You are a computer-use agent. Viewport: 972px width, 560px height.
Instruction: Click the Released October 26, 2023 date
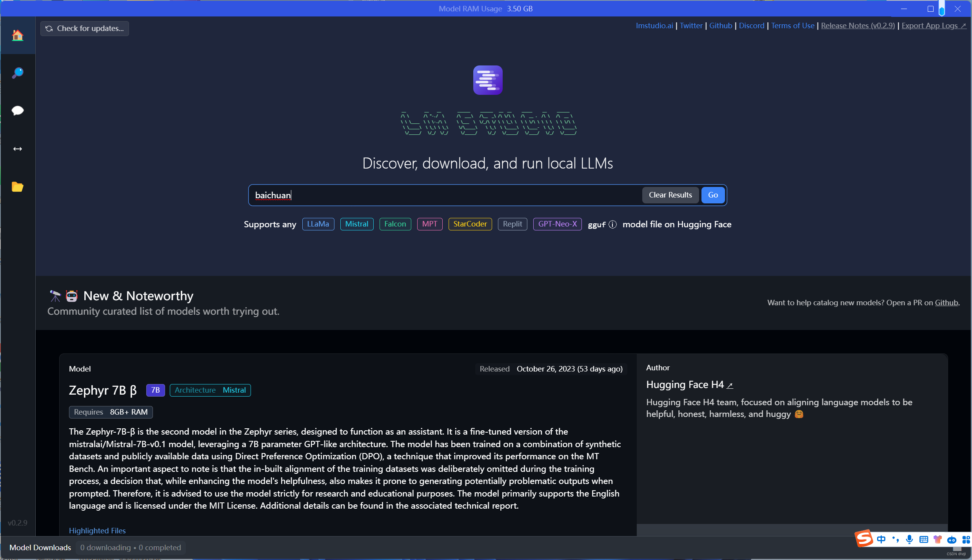click(551, 369)
